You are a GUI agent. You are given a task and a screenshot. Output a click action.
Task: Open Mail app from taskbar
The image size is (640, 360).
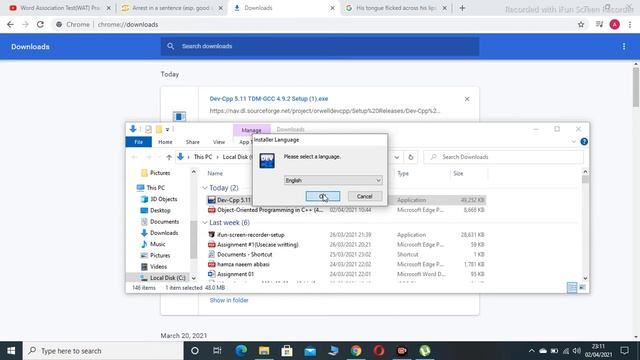click(310, 351)
